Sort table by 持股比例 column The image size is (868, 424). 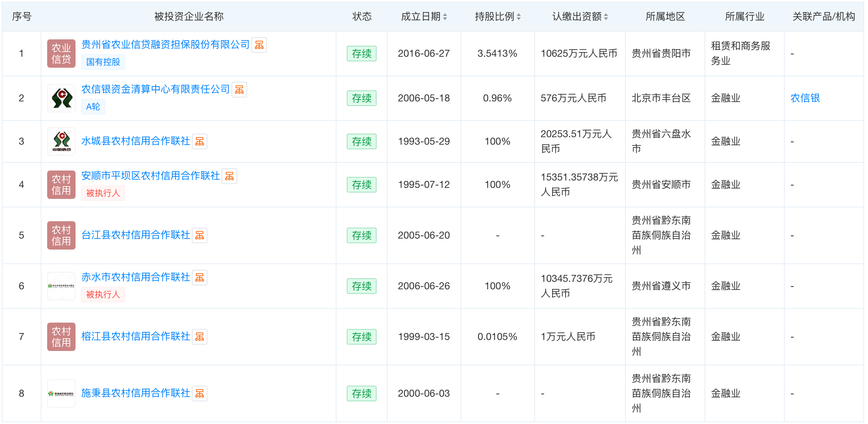point(518,17)
